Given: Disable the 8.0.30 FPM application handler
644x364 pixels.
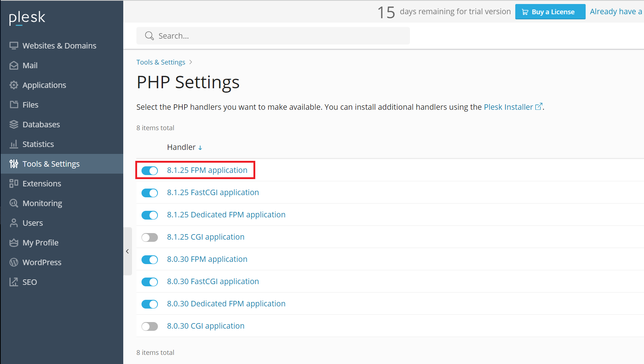Looking at the screenshot, I should 150,260.
